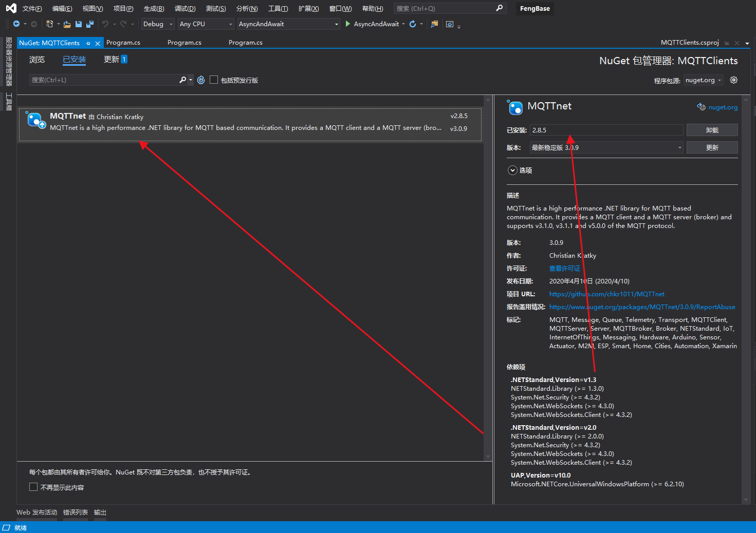Open the Server Explorer side tab
This screenshot has height=533, width=756.
9,62
